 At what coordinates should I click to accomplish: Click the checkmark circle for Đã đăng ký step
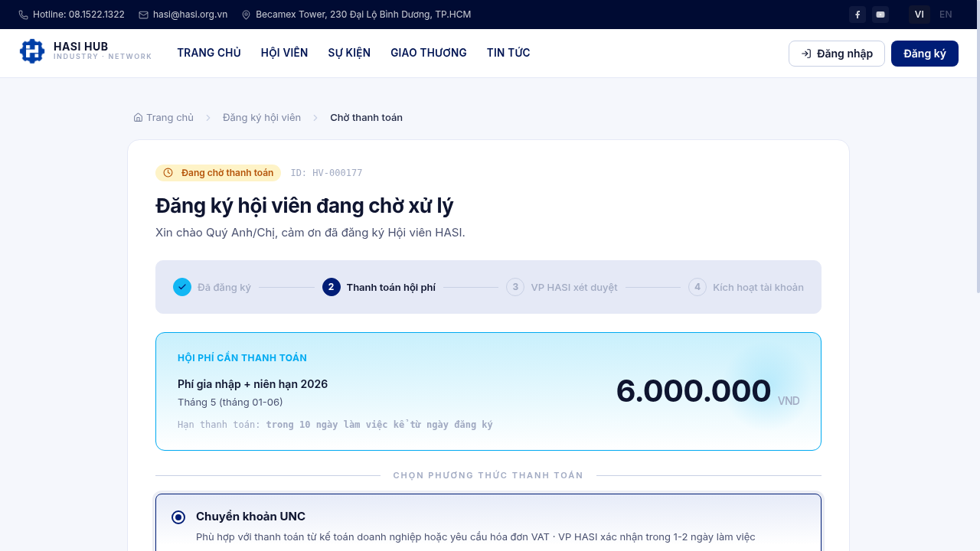(182, 287)
